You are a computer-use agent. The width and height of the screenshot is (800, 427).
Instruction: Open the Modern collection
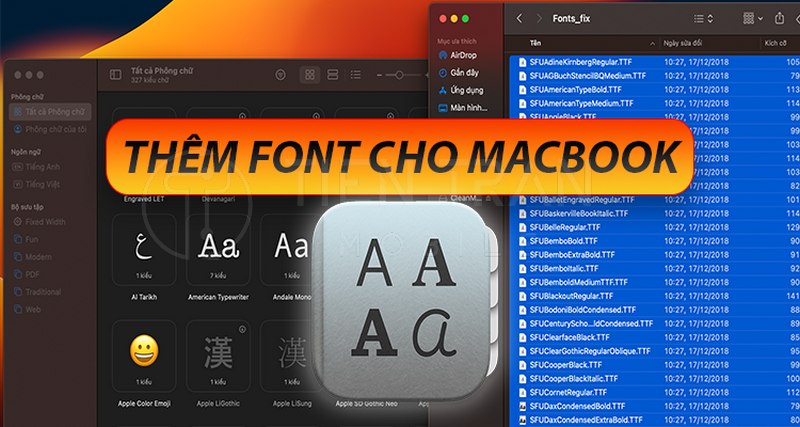point(33,257)
